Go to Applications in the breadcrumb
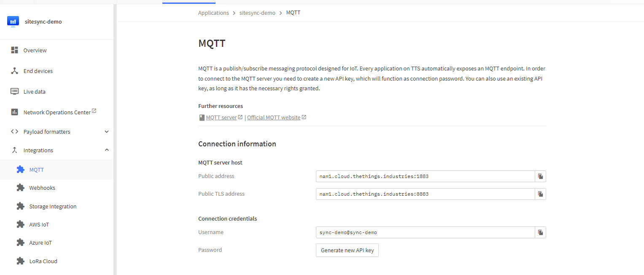This screenshot has height=275, width=644. click(x=213, y=13)
